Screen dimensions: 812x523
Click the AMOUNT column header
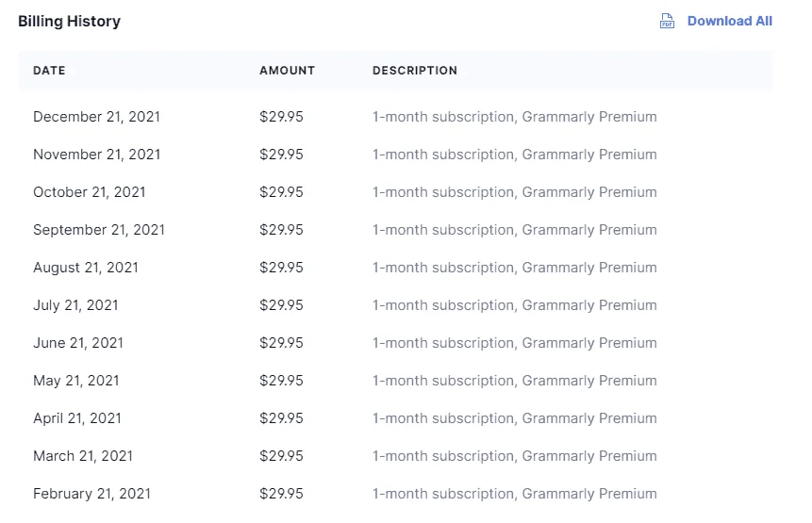[x=288, y=71]
